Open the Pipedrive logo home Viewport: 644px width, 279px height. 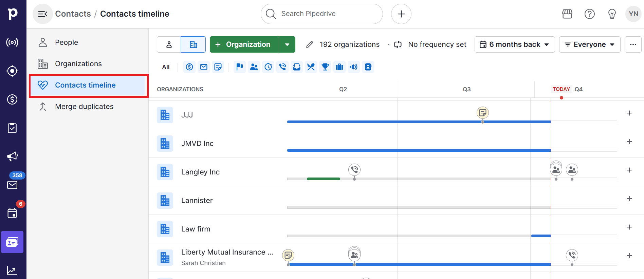[x=13, y=14]
